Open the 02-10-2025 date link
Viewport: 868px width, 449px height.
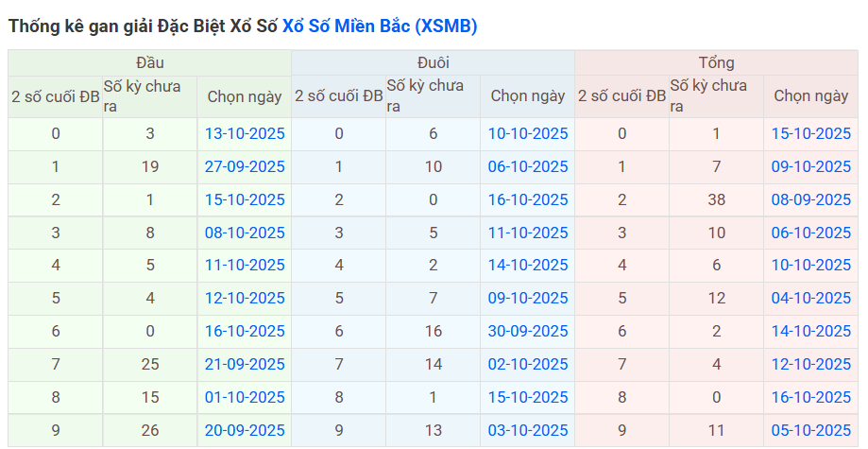[528, 364]
